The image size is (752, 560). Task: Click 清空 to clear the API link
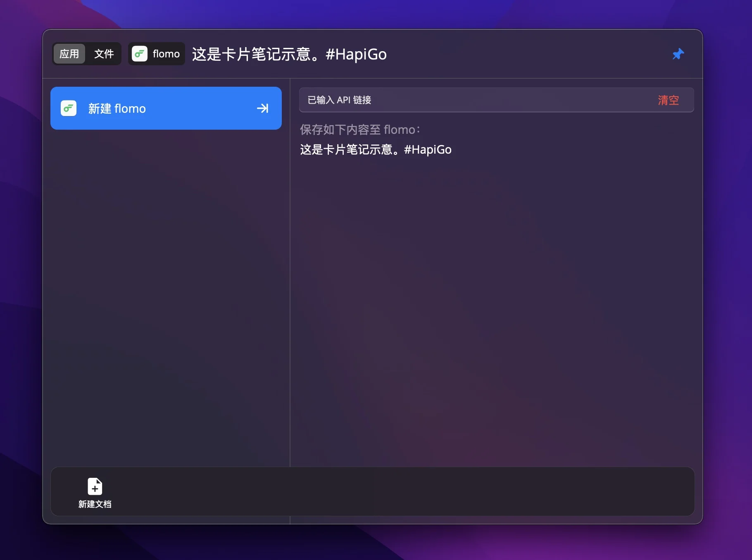click(668, 100)
